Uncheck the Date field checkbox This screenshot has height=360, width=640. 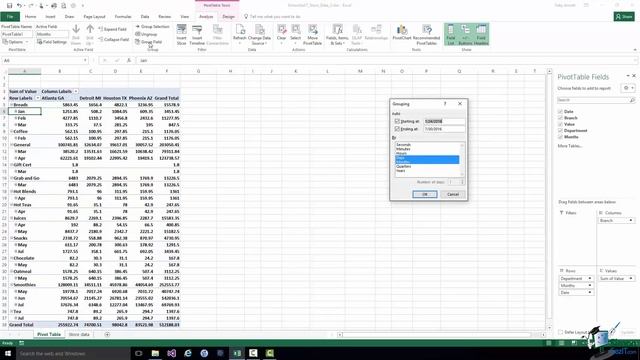(x=560, y=111)
